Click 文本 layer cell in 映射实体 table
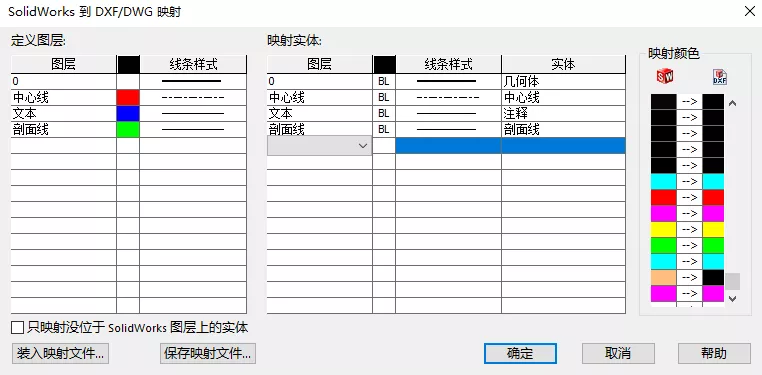The width and height of the screenshot is (762, 375). tap(320, 114)
